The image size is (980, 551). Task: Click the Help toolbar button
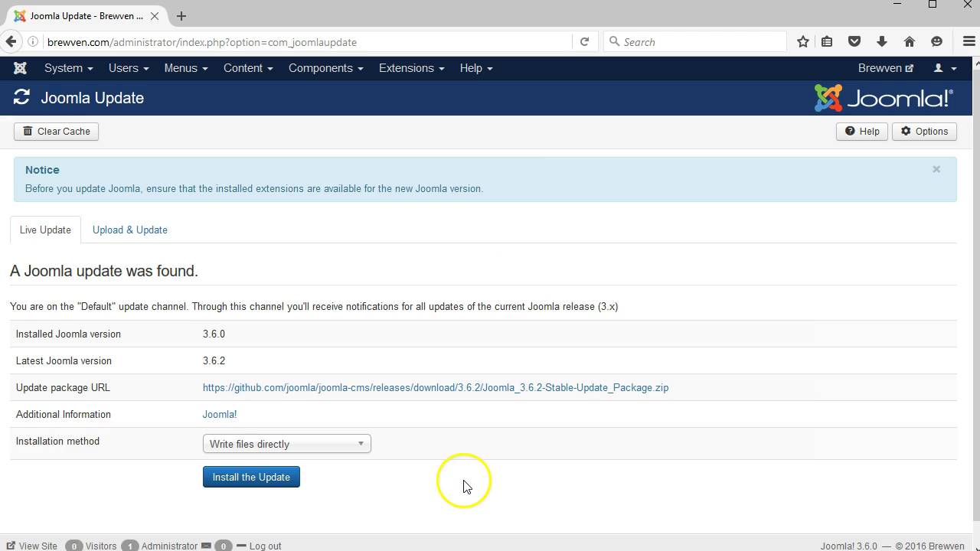[862, 132]
